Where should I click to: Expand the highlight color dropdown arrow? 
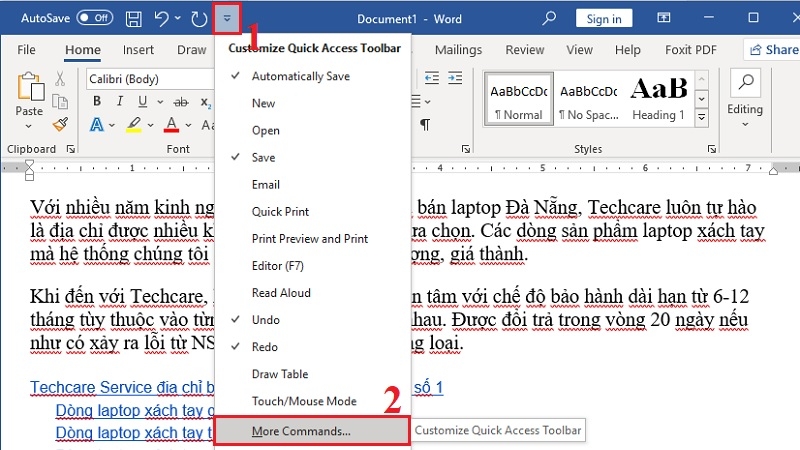coord(151,125)
